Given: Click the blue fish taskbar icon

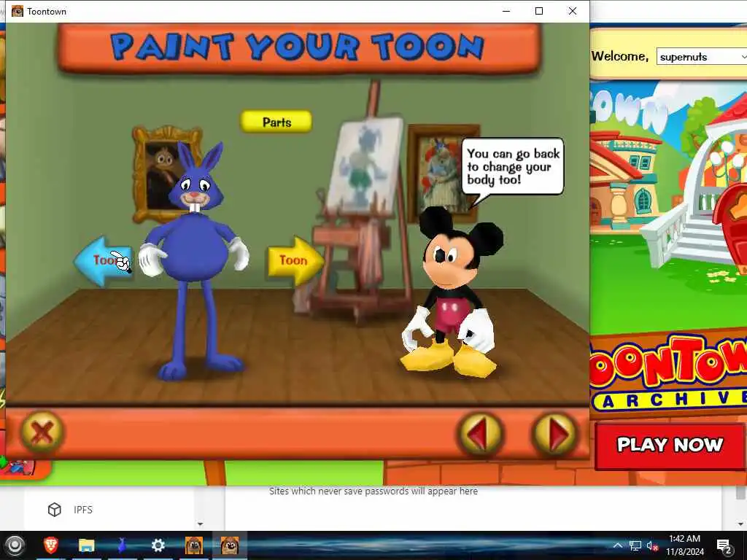Looking at the screenshot, I should click(x=122, y=545).
